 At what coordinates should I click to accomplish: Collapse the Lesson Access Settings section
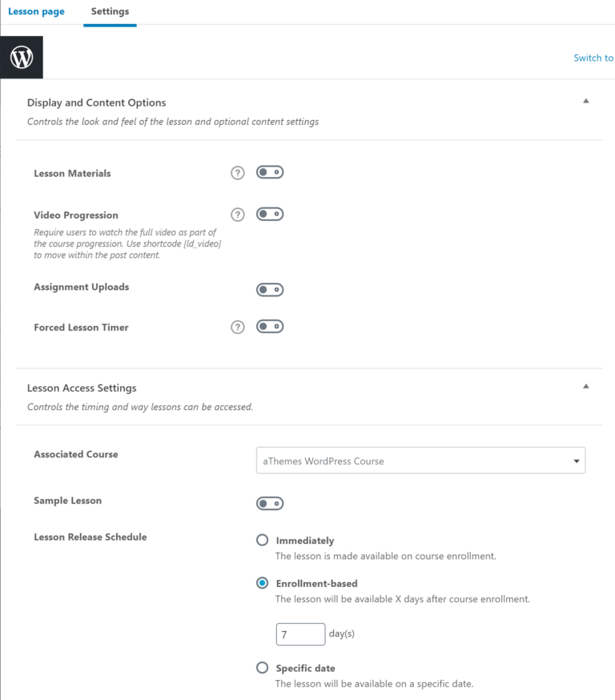click(586, 386)
